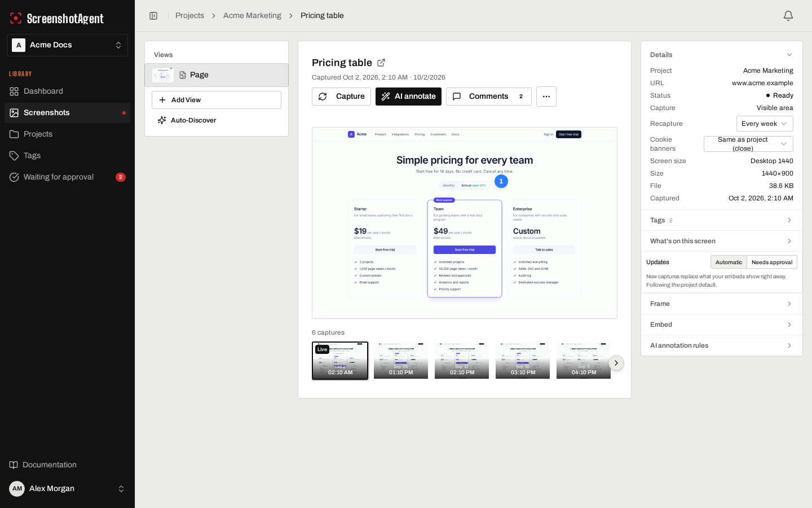Open the Documentation link

pyautogui.click(x=68, y=465)
